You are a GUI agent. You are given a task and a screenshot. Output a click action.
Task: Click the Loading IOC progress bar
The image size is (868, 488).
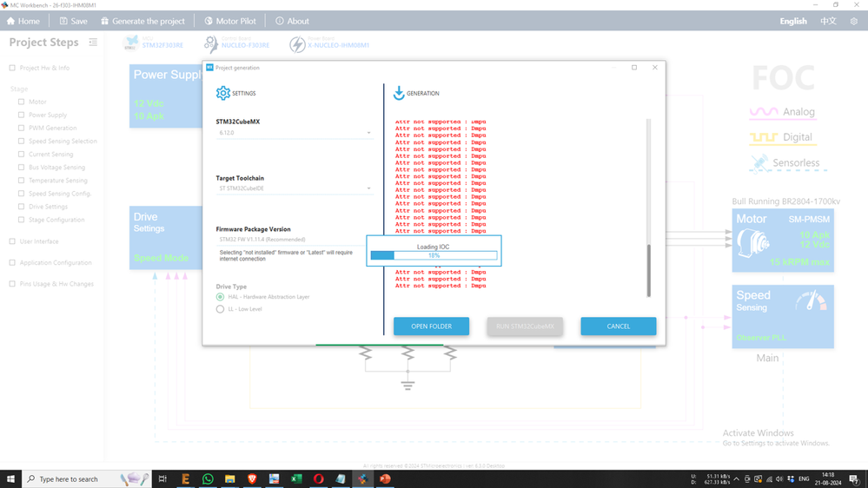tap(434, 255)
